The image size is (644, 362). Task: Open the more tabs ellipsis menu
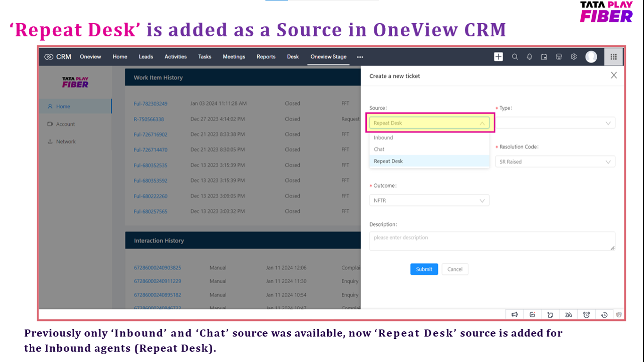pyautogui.click(x=360, y=57)
